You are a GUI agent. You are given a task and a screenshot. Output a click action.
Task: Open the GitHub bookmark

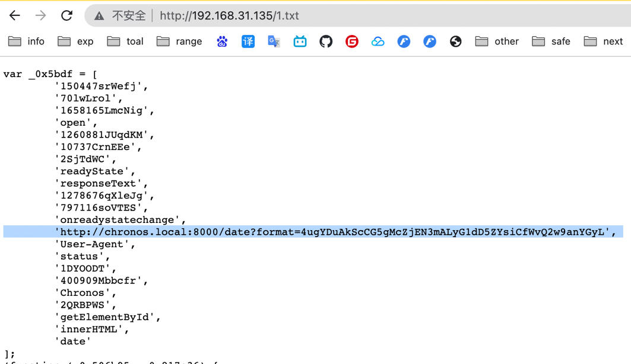pos(326,41)
